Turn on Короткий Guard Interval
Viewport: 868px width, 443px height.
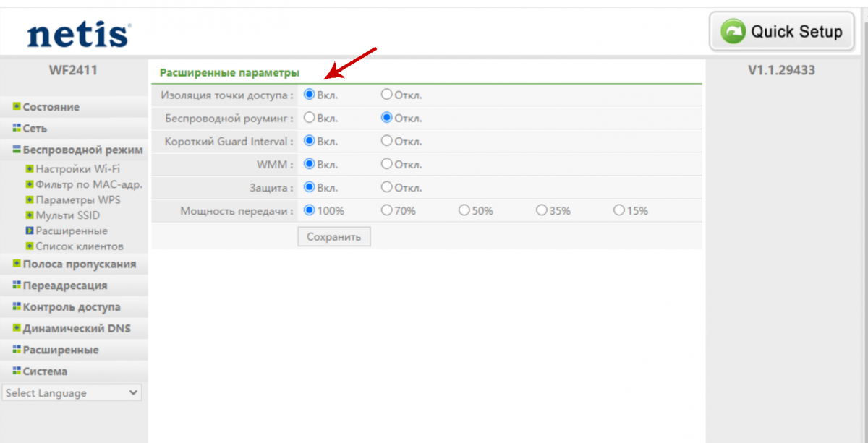click(309, 141)
